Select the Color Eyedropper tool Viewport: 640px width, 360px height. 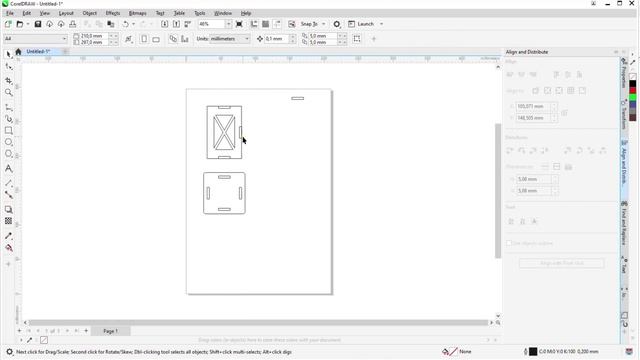pos(9,236)
